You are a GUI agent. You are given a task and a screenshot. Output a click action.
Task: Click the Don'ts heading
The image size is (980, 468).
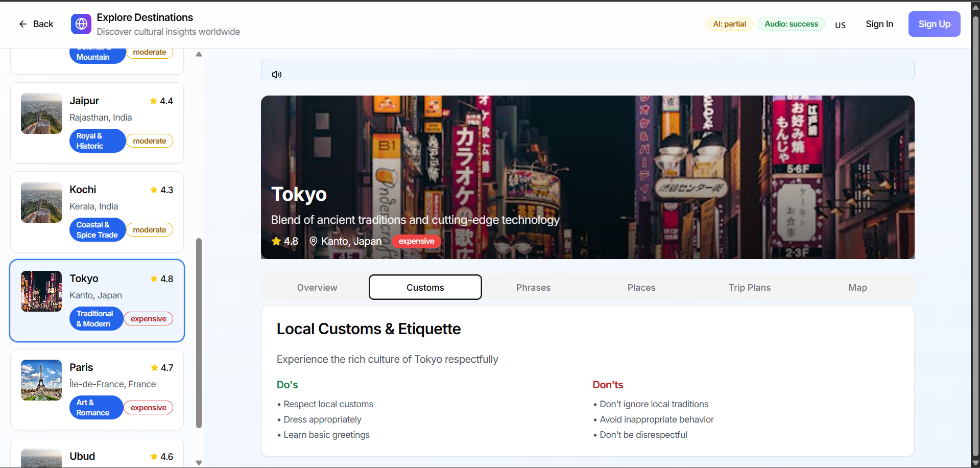click(x=608, y=385)
